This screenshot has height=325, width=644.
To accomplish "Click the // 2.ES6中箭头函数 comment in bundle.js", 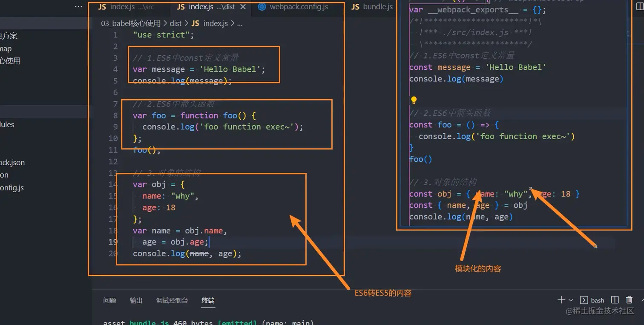I will (x=450, y=113).
